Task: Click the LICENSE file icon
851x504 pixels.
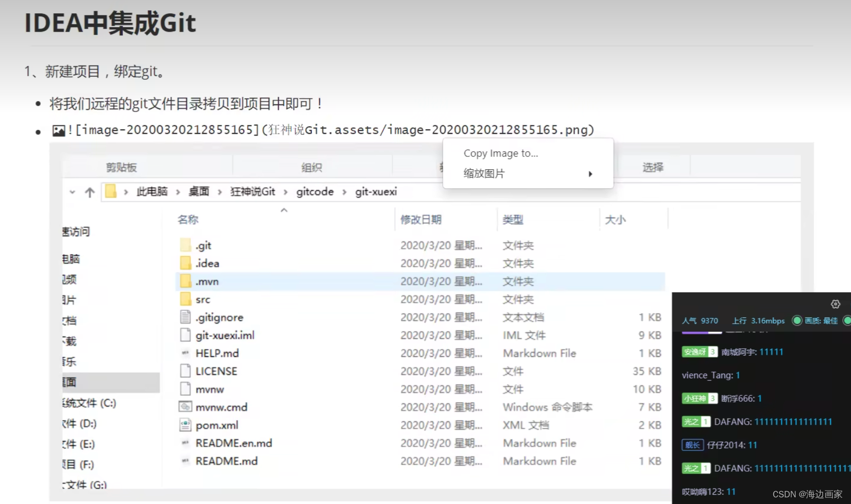Action: (x=186, y=371)
